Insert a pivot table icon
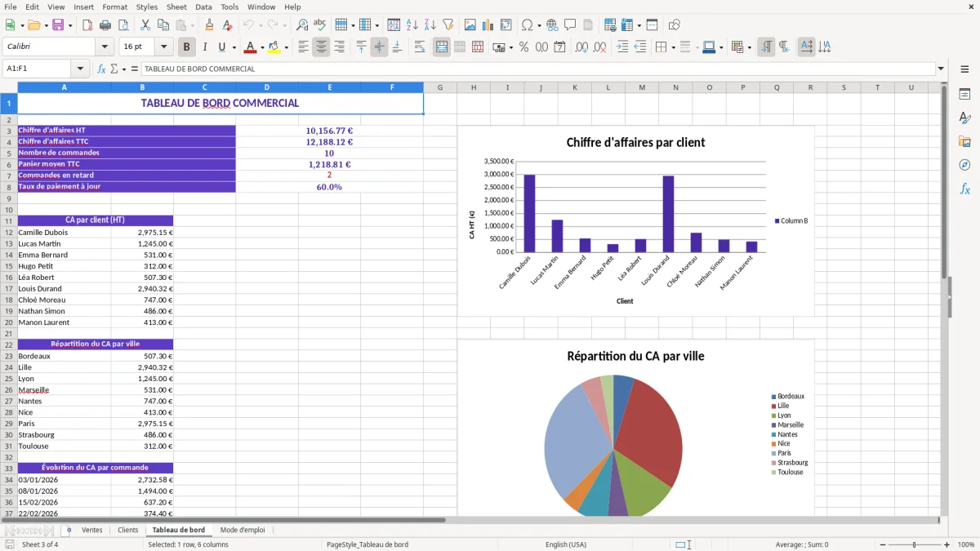The height and width of the screenshot is (551, 980). pyautogui.click(x=506, y=25)
